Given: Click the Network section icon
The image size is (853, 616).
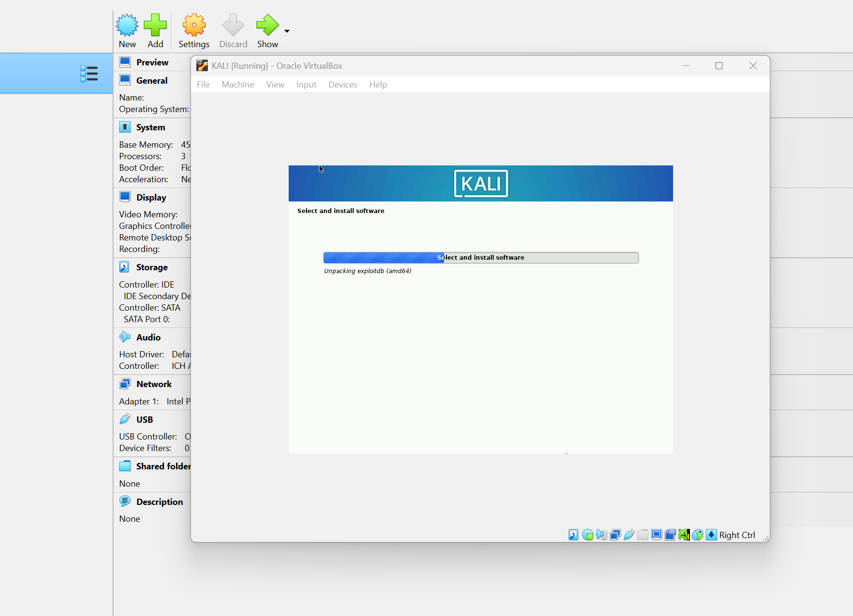Looking at the screenshot, I should tap(125, 384).
